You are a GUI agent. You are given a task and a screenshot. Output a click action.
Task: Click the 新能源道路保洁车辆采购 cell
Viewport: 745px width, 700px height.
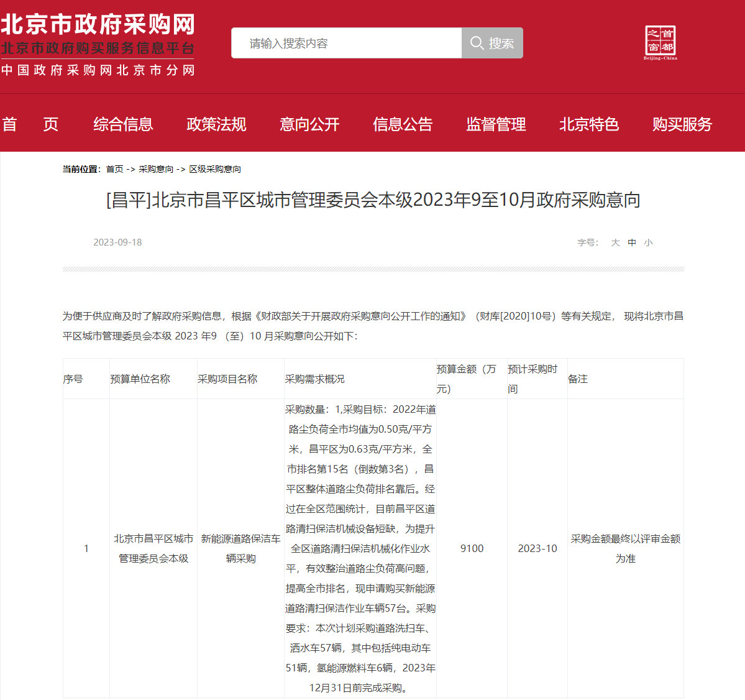pyautogui.click(x=241, y=548)
